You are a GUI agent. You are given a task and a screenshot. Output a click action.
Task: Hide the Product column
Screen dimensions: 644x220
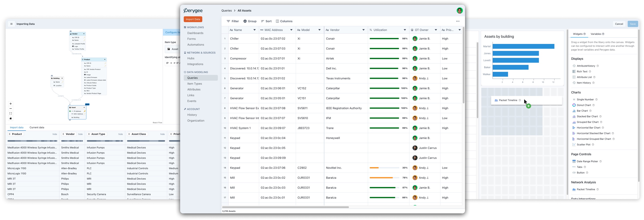coord(55,134)
